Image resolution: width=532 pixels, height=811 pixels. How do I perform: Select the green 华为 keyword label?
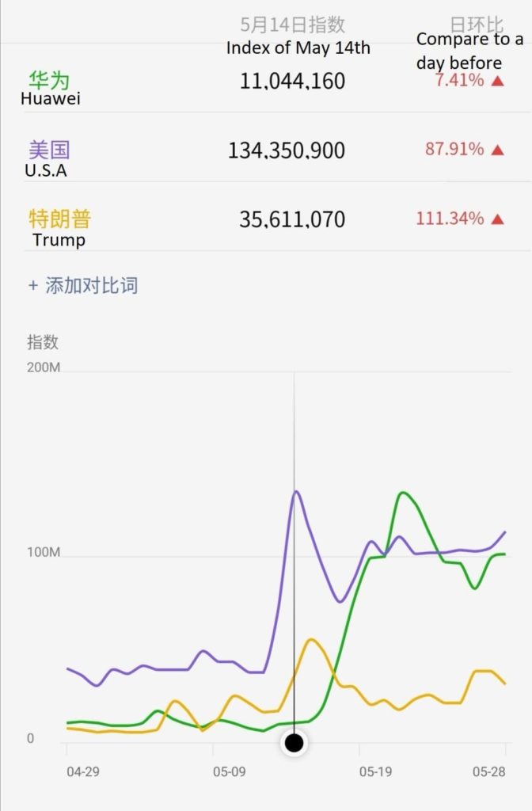click(49, 80)
